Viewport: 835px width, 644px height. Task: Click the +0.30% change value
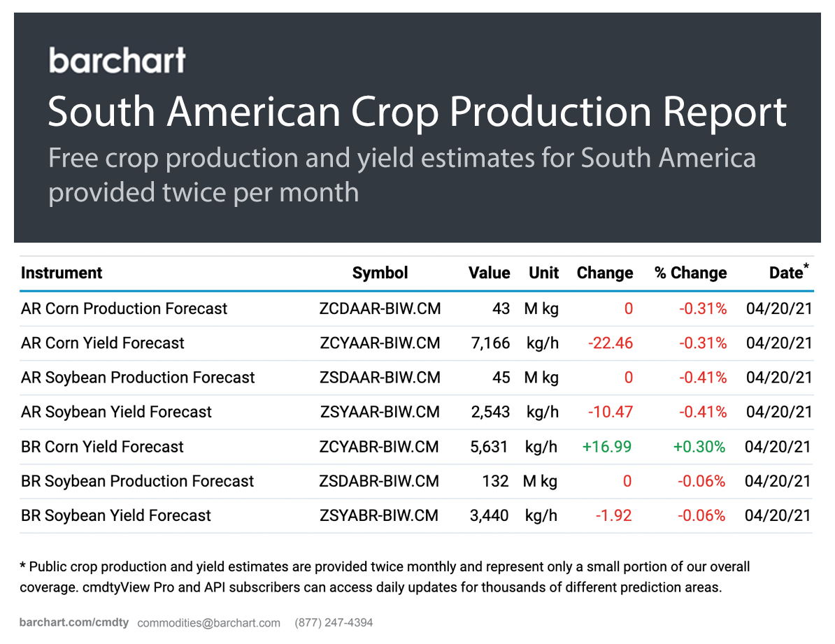[699, 447]
